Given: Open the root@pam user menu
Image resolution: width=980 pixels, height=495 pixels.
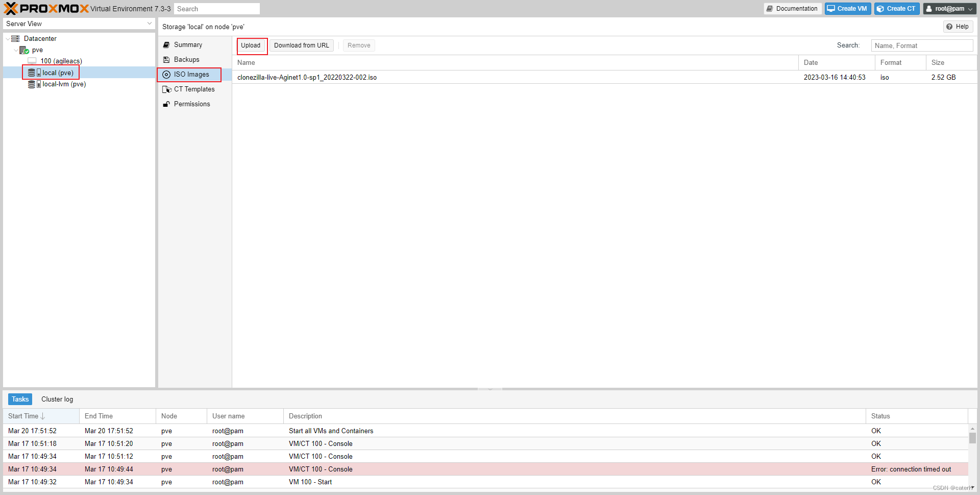Looking at the screenshot, I should 949,9.
